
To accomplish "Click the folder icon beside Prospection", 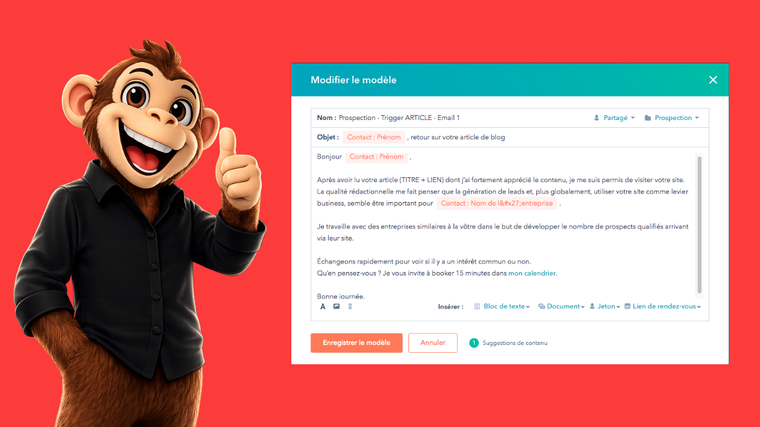I will (648, 118).
